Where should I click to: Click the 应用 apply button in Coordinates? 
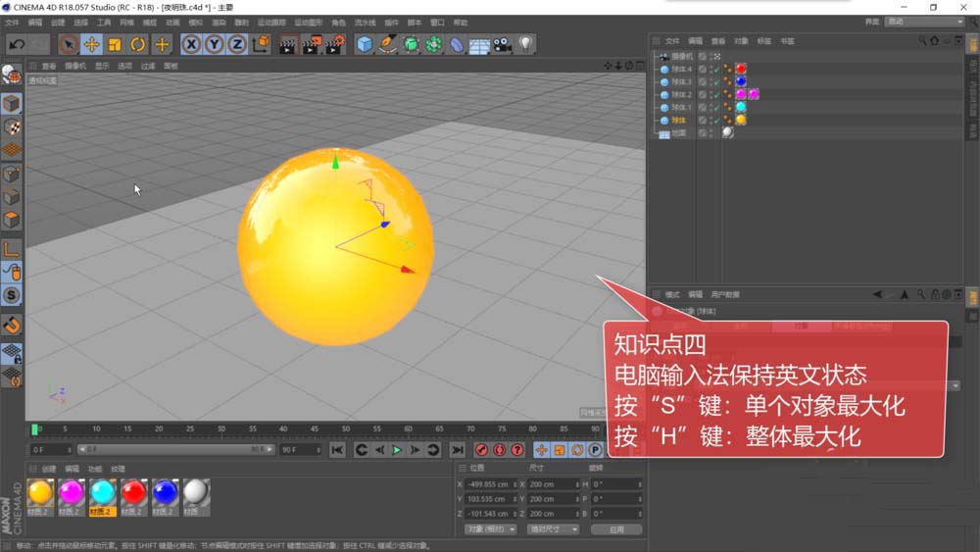click(x=616, y=529)
